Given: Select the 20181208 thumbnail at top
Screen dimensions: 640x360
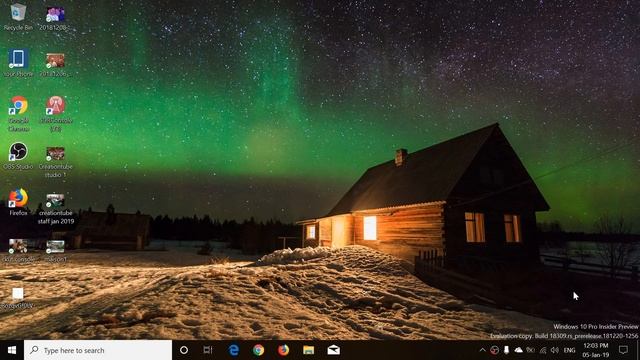Looking at the screenshot, I should tap(56, 18).
